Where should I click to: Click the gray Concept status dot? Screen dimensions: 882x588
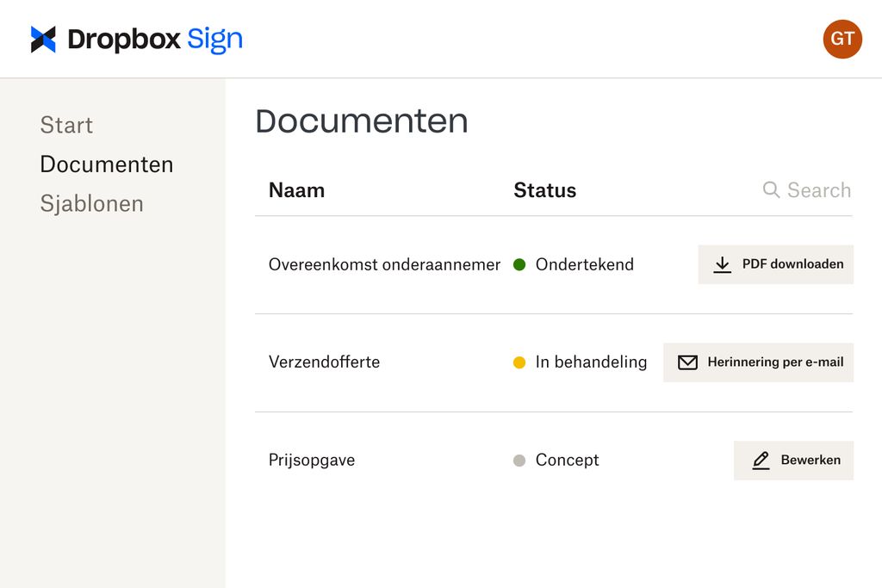tap(519, 461)
